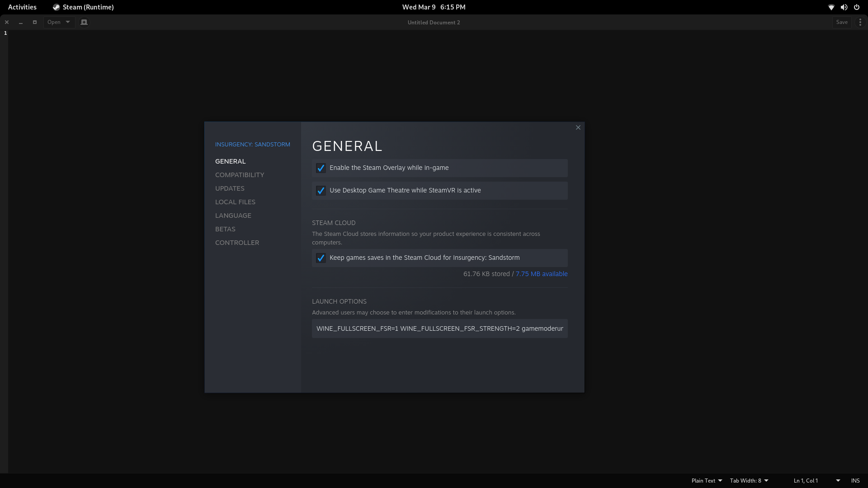This screenshot has width=868, height=488.
Task: Close the game properties dialog
Action: (578, 127)
